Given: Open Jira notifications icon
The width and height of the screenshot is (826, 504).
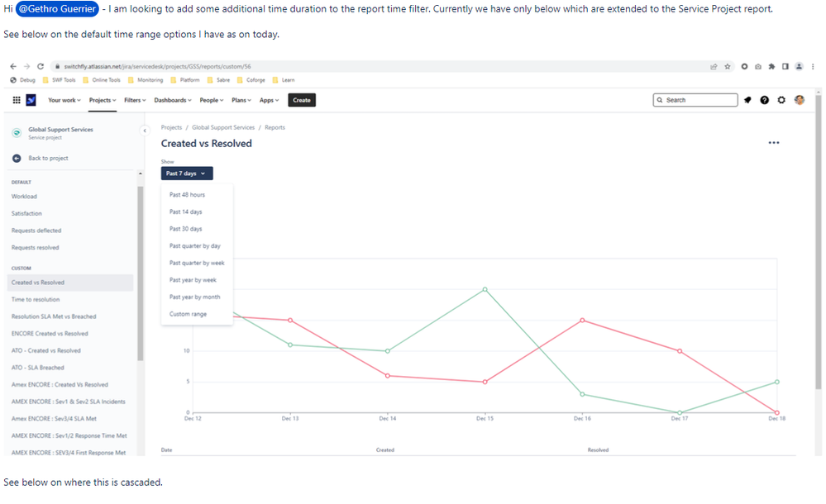Looking at the screenshot, I should [x=747, y=100].
